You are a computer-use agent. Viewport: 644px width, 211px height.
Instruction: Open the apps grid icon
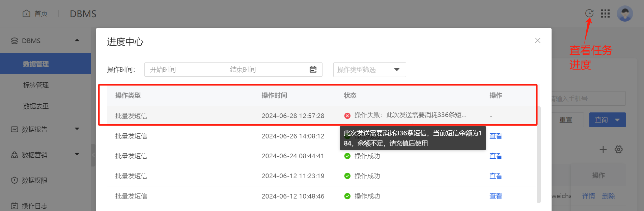point(605,14)
